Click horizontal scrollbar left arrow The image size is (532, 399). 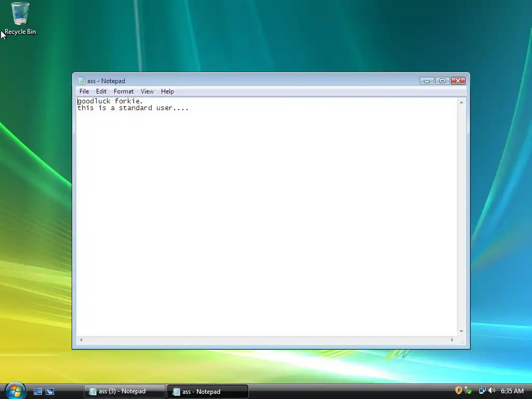click(x=81, y=340)
